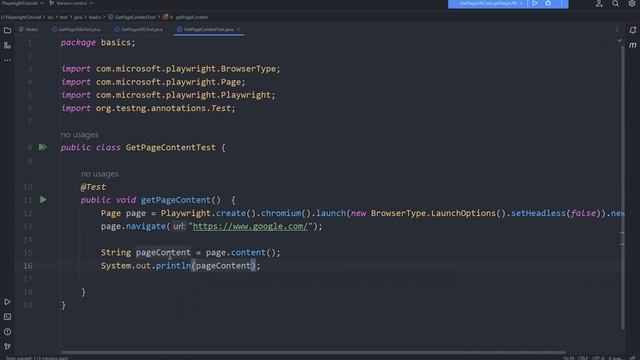This screenshot has height=360, width=640.
Task: Click the vertical scrollbar of the editor
Action: coord(622,186)
